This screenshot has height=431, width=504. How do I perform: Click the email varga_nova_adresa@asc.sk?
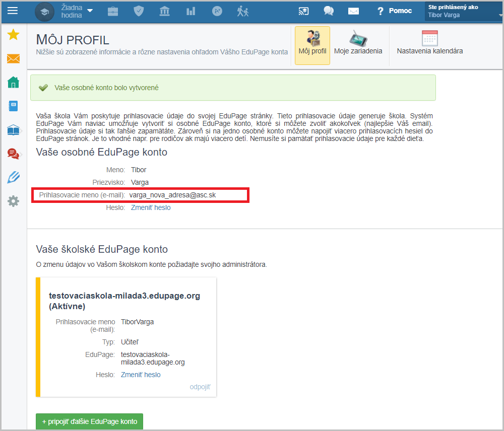click(172, 195)
